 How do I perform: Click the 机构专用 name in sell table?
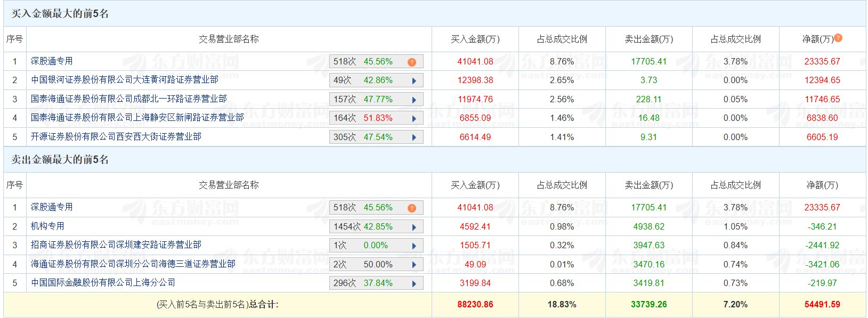tap(47, 226)
